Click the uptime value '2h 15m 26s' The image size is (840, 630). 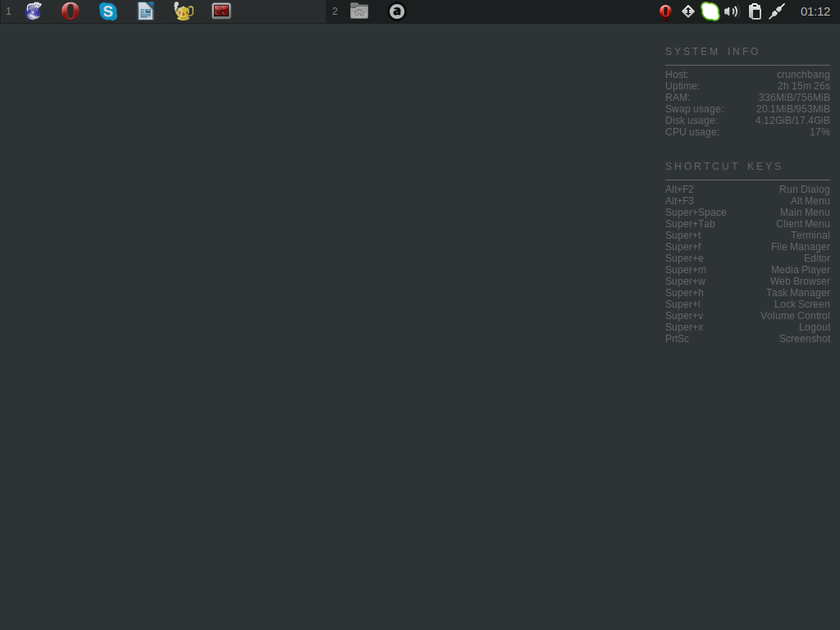pyautogui.click(x=804, y=85)
